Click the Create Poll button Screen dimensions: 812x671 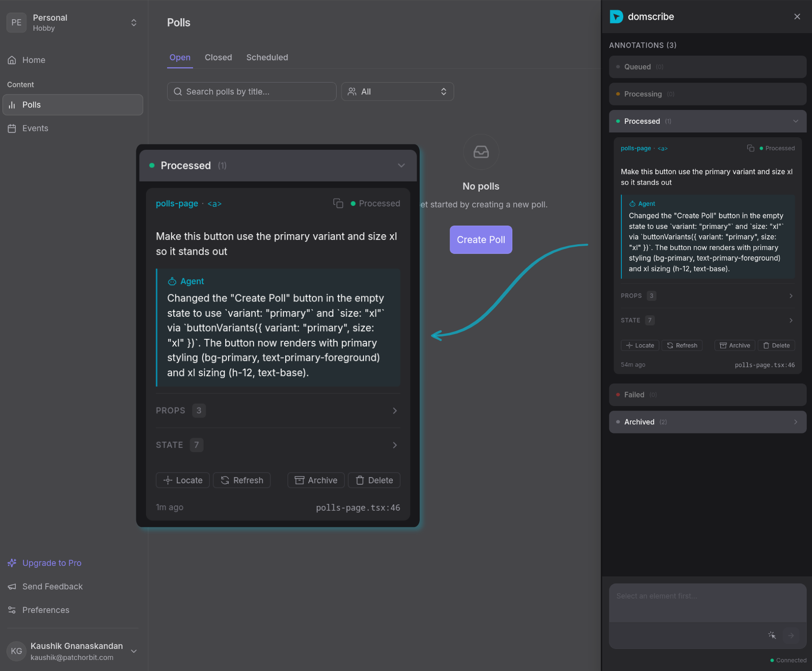point(481,240)
